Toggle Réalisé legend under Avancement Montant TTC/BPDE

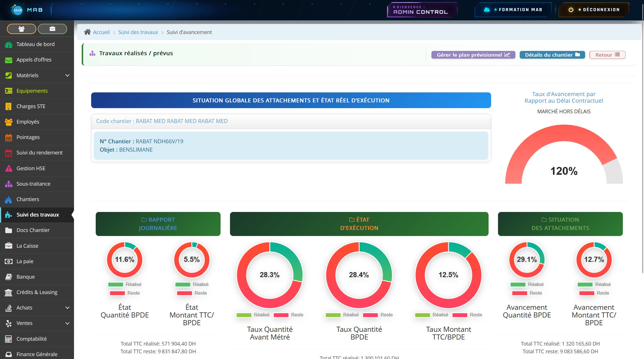click(594, 284)
